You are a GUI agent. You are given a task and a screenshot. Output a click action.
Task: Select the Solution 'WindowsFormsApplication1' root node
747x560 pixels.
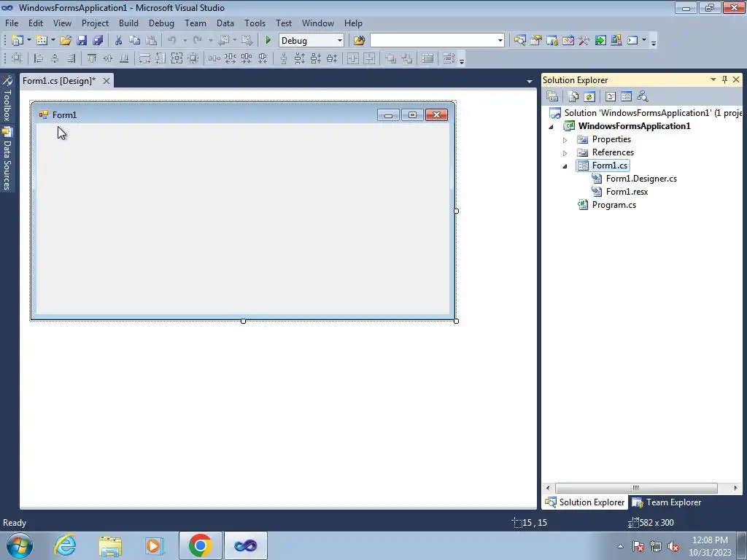coord(653,113)
